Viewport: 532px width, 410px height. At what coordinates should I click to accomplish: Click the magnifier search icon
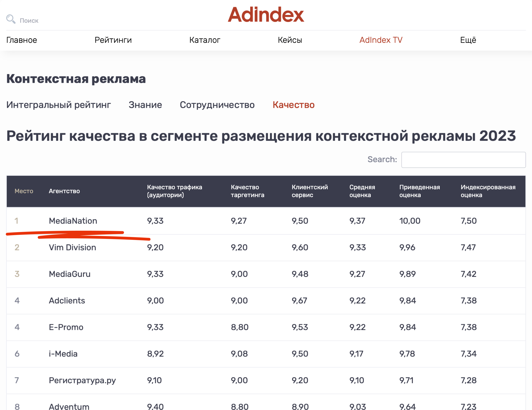click(x=11, y=19)
